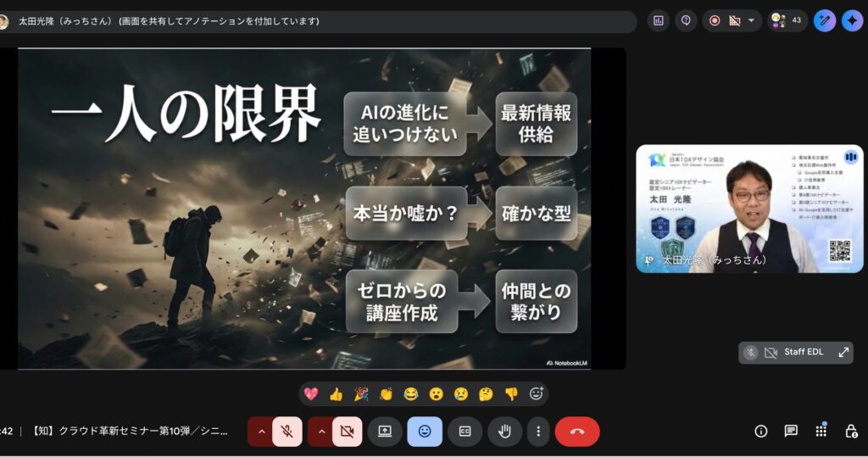Open the chat panel icon
The width and height of the screenshot is (868, 457).
[791, 431]
